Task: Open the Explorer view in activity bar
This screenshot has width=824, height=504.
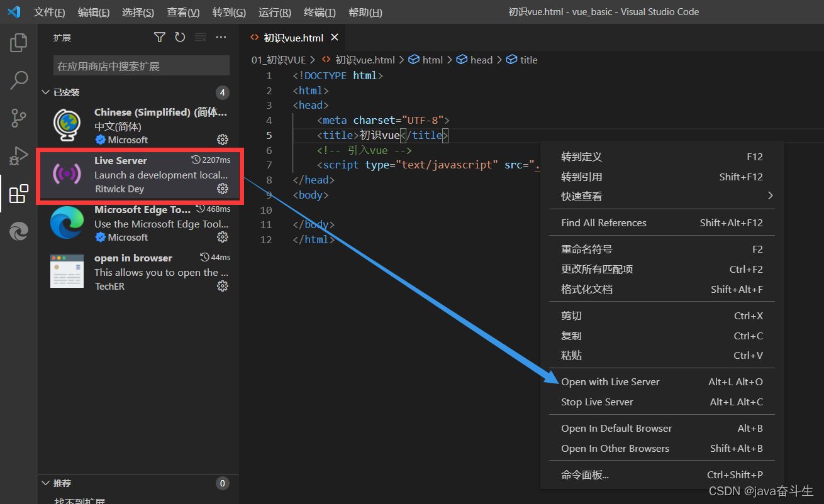Action: [x=19, y=43]
